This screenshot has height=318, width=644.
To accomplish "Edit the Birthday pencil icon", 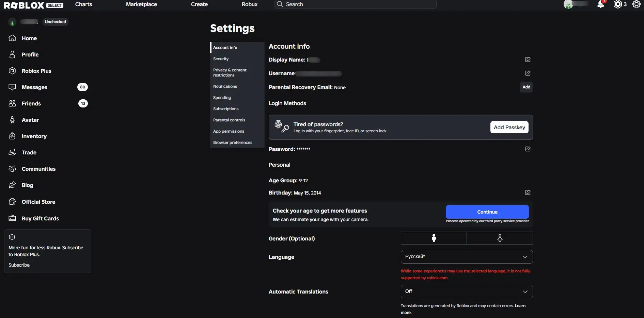I will (x=528, y=193).
